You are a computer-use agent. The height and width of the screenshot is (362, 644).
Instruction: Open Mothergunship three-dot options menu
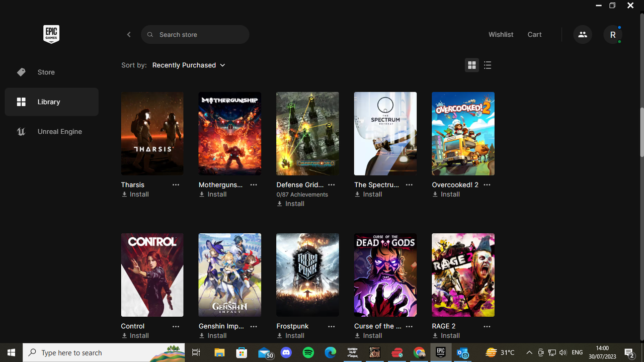[254, 185]
